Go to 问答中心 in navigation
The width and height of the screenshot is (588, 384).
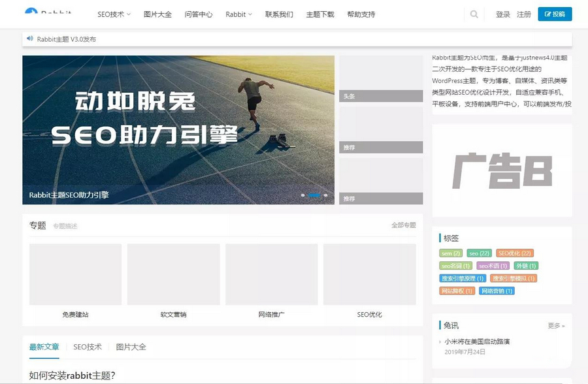[199, 14]
